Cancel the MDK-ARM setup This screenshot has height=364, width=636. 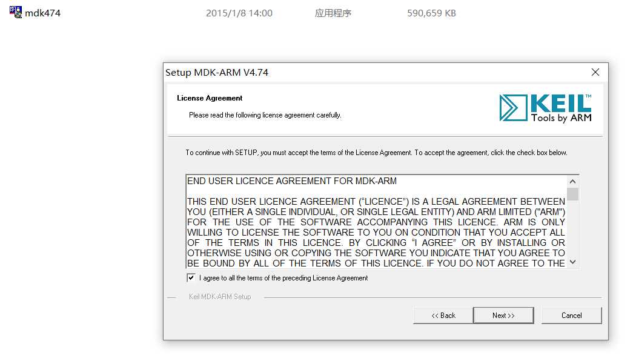click(571, 316)
